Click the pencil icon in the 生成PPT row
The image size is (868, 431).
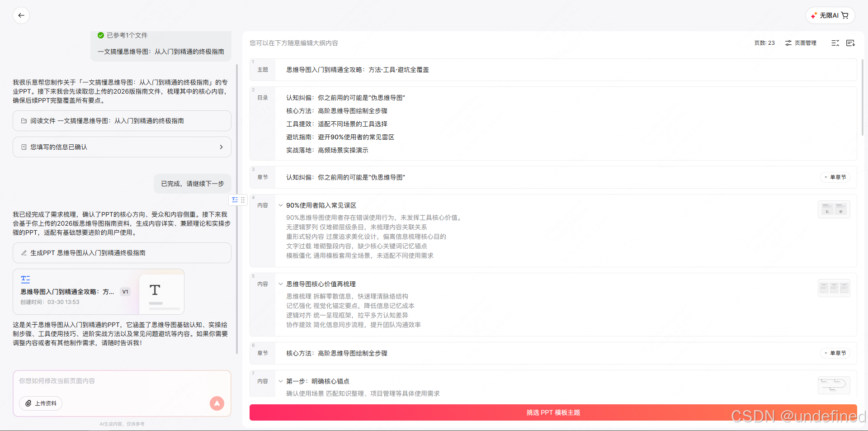pos(24,253)
